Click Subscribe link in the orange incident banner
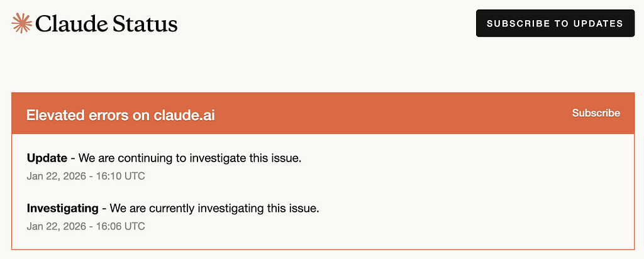 pos(596,113)
